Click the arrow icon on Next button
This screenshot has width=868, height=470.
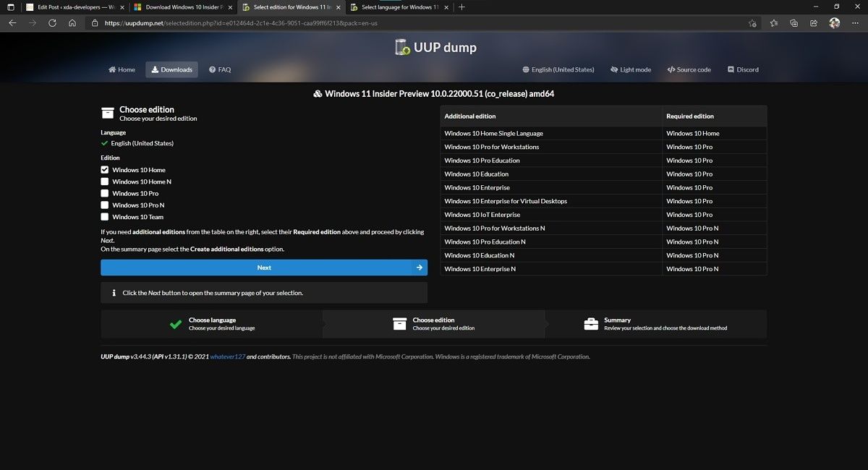coord(420,268)
